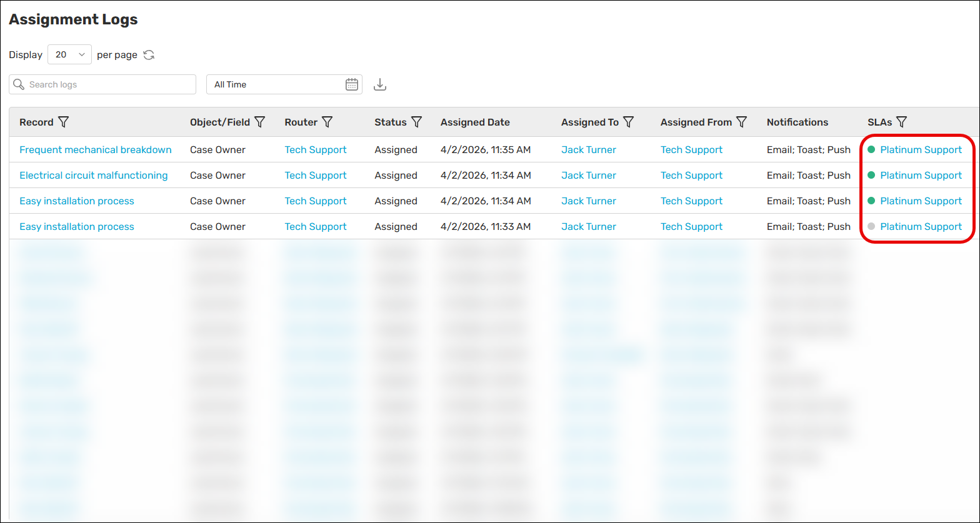
Task: Type in the Search logs field
Action: pos(106,84)
